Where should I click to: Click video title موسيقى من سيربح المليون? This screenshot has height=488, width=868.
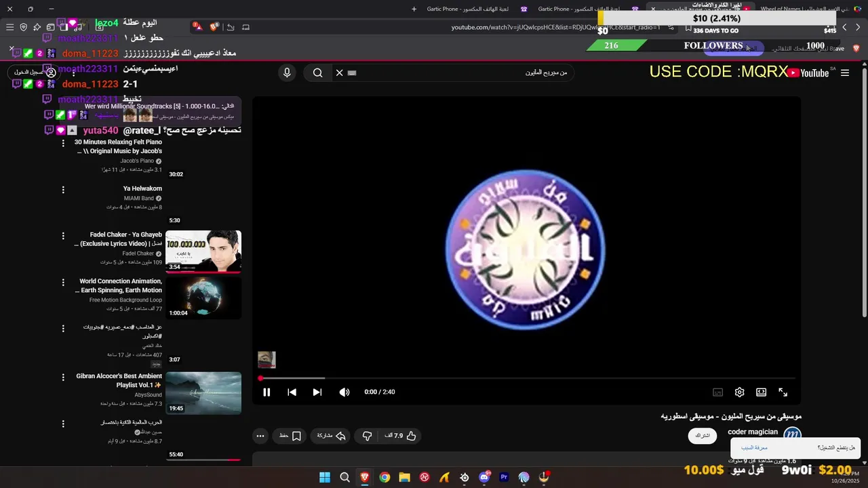731,416
